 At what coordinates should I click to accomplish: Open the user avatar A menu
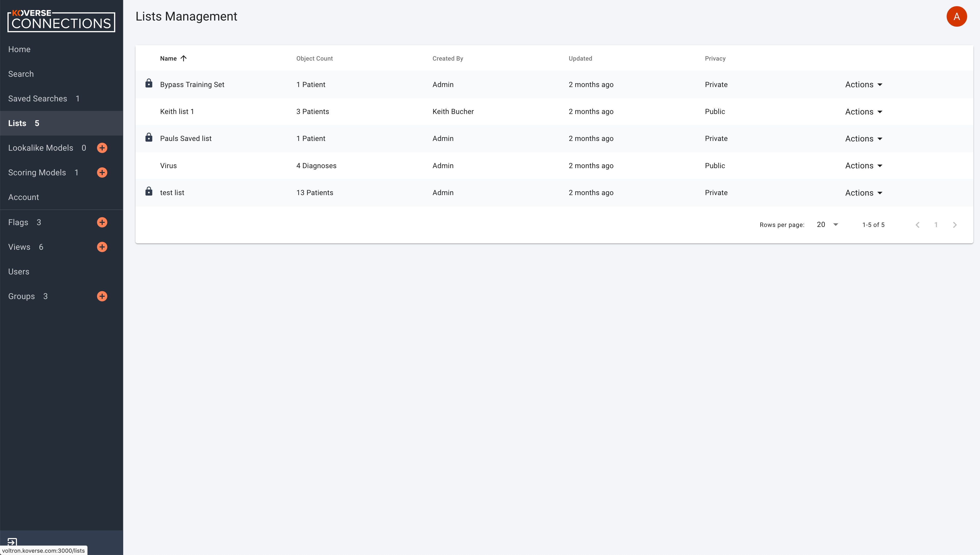pyautogui.click(x=956, y=16)
